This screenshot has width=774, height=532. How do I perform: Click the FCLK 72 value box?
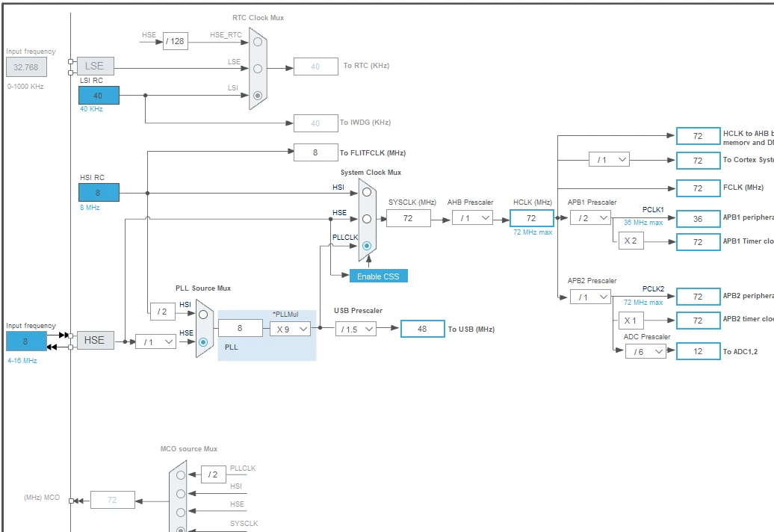pos(698,188)
